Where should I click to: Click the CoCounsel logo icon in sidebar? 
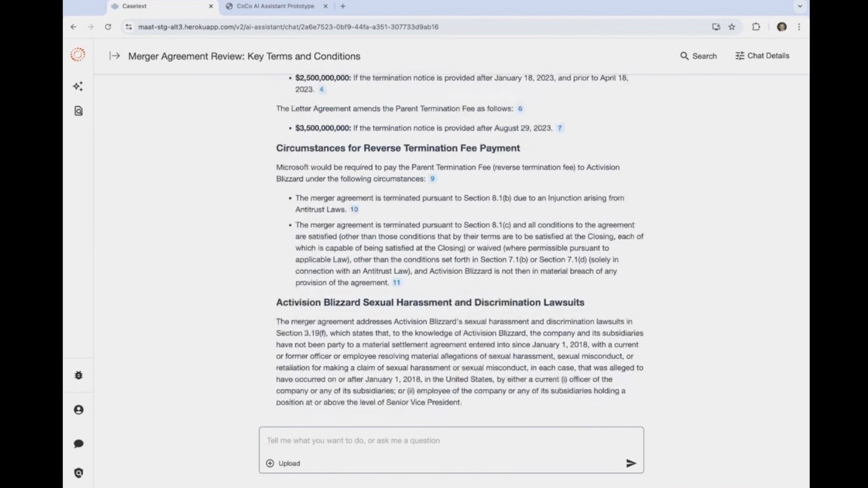(78, 55)
